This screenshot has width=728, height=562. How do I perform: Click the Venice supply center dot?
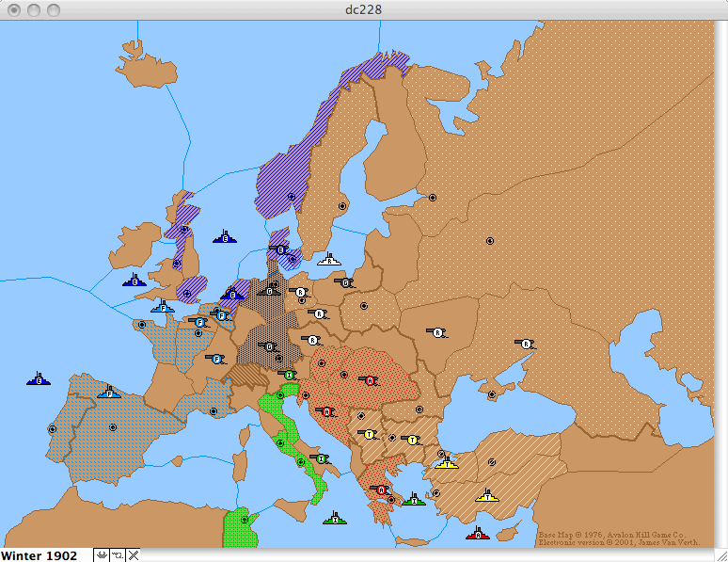point(280,395)
